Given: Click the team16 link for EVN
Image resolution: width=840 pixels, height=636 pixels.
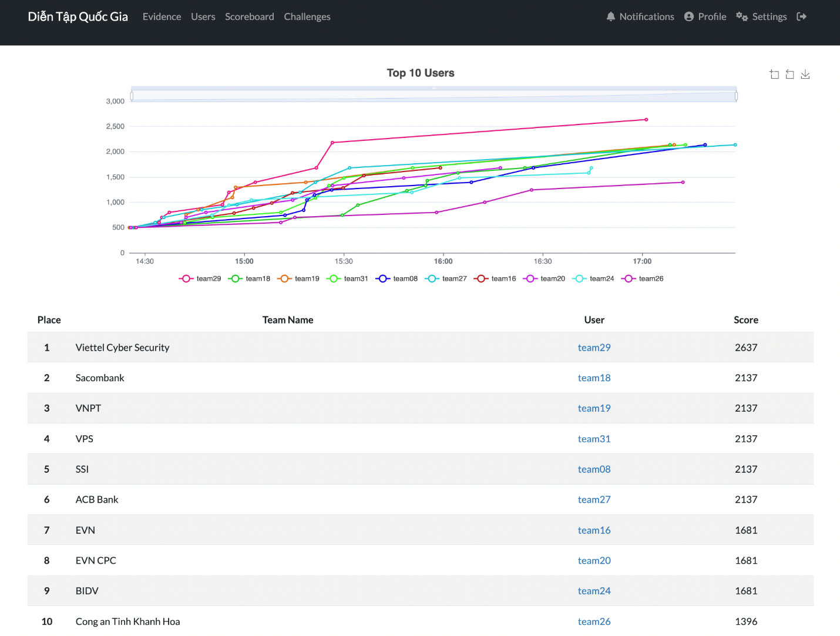Looking at the screenshot, I should pyautogui.click(x=594, y=530).
